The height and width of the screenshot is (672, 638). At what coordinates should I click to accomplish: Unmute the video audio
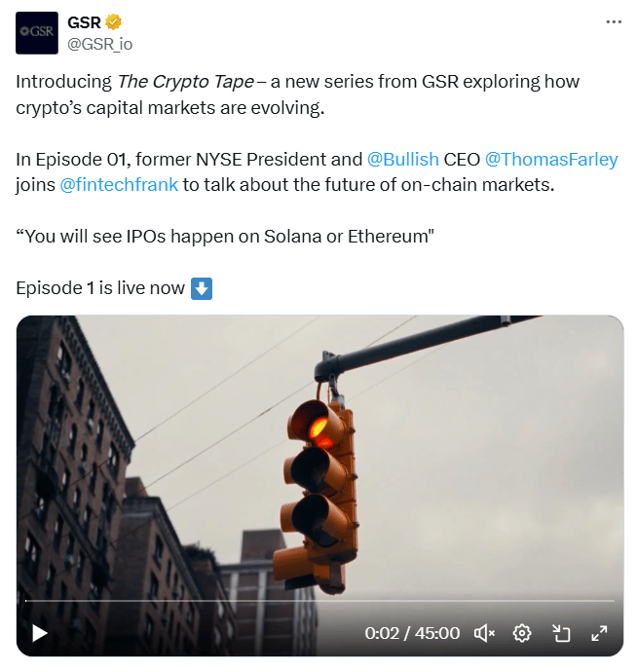[x=484, y=633]
